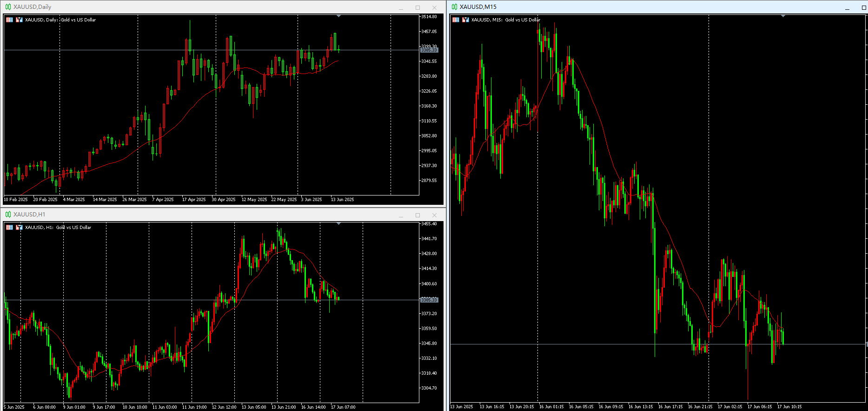868x411 pixels.
Task: Select chart shift triangle marker on M15 chart
Action: pyautogui.click(x=783, y=16)
